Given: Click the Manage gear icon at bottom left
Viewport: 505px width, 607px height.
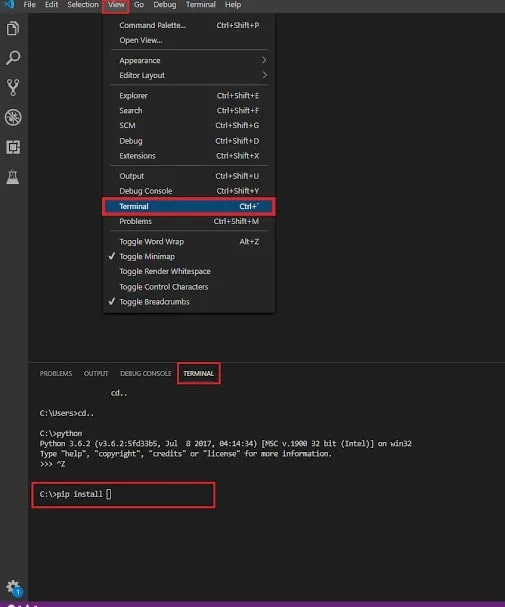Looking at the screenshot, I should pyautogui.click(x=14, y=588).
